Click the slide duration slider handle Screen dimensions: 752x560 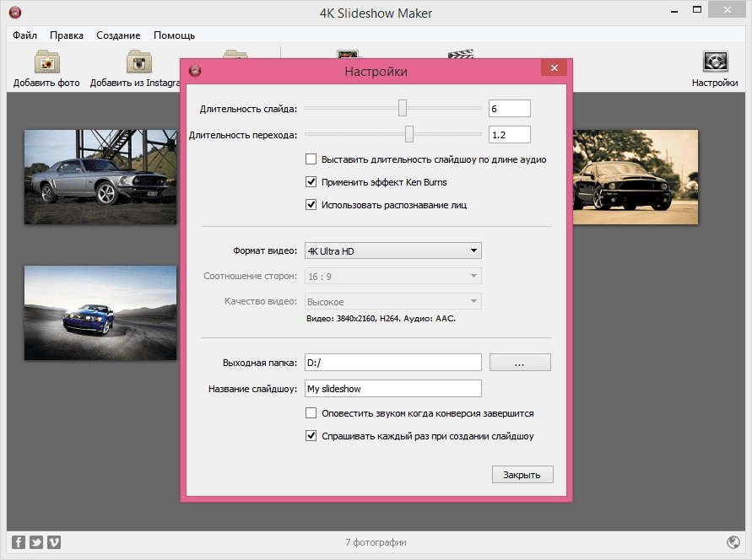click(403, 108)
